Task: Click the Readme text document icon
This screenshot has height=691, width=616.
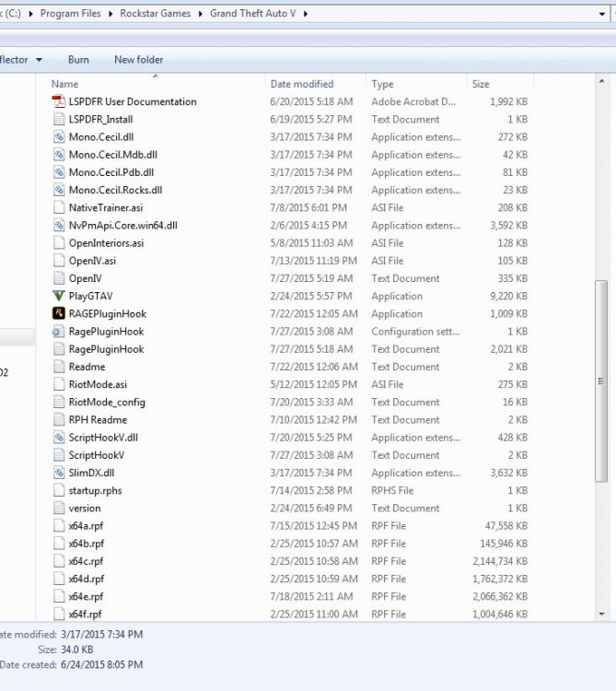Action: (59, 367)
